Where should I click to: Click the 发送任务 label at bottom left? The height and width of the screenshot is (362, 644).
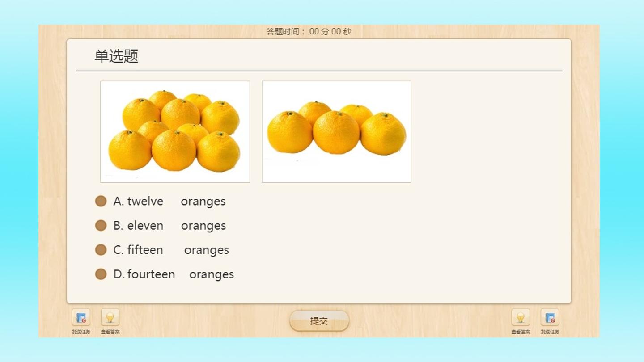pos(81,332)
